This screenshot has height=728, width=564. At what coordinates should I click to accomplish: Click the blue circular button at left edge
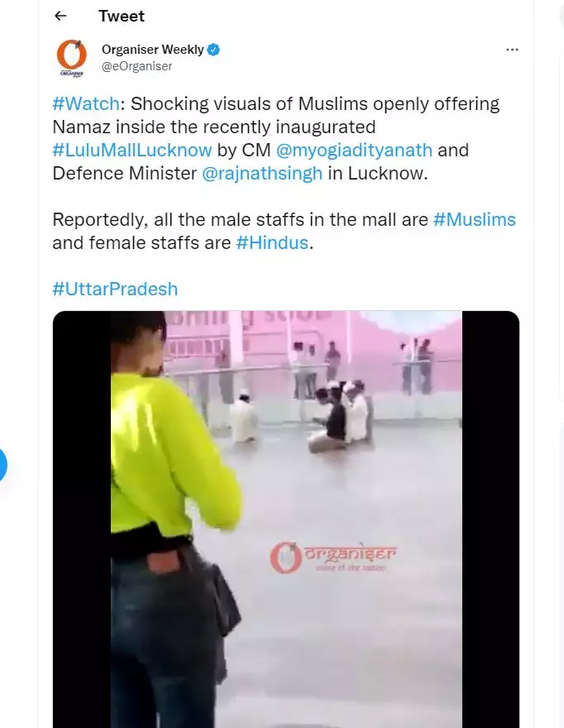pyautogui.click(x=2, y=464)
